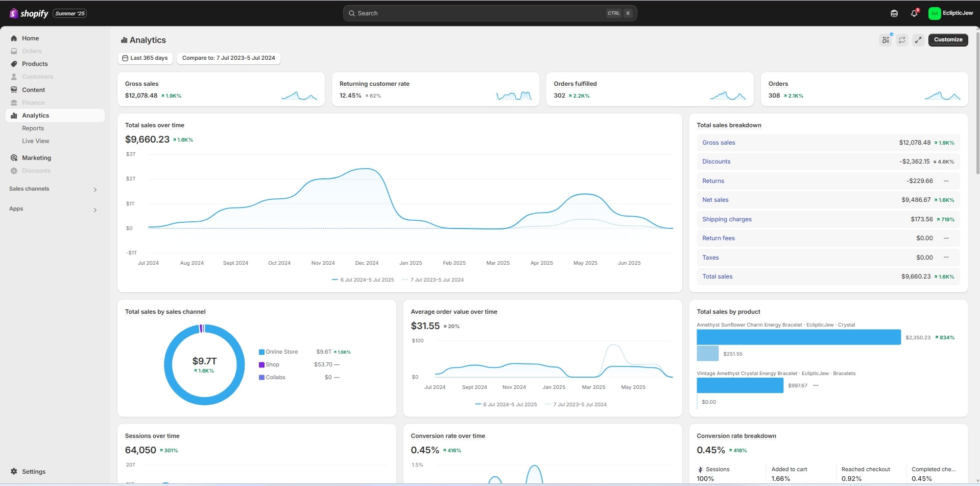The image size is (980, 486).
Task: Open the Sidekick assistant icon in top bar
Action: click(894, 13)
